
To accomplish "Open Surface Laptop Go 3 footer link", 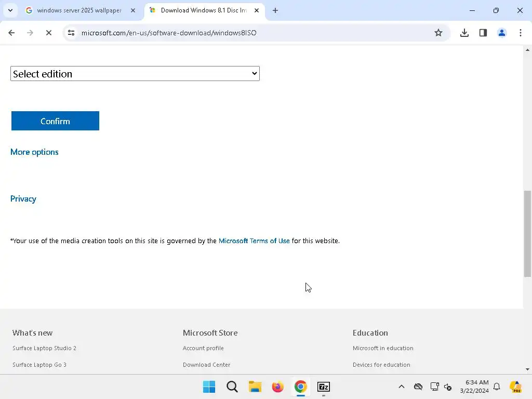I will 39,365.
